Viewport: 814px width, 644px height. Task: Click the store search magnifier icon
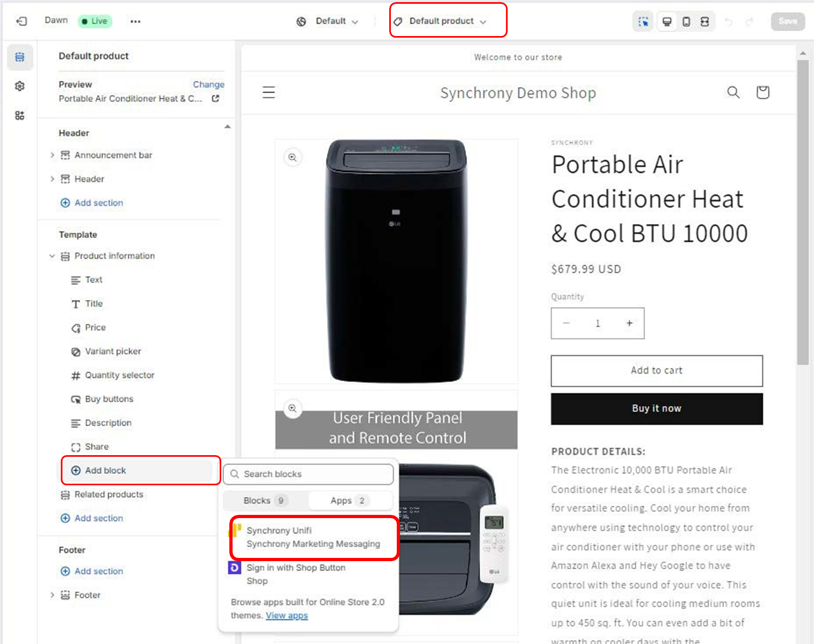click(733, 93)
